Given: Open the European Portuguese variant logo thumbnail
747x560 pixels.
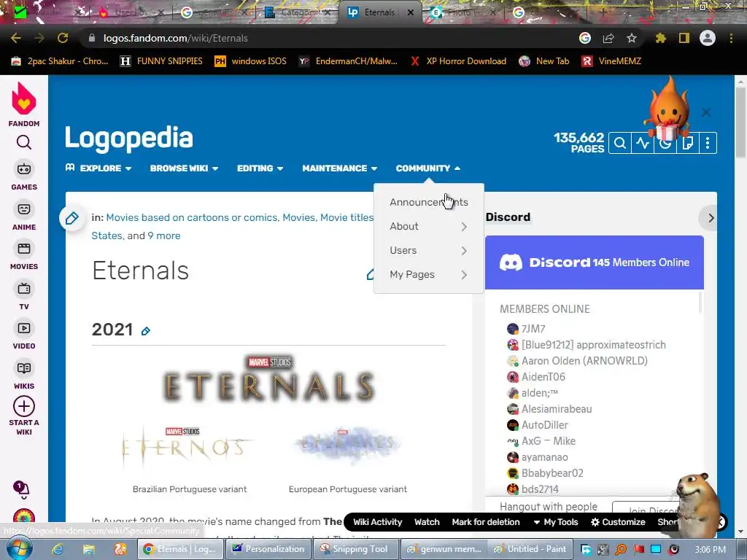Looking at the screenshot, I should (x=348, y=446).
